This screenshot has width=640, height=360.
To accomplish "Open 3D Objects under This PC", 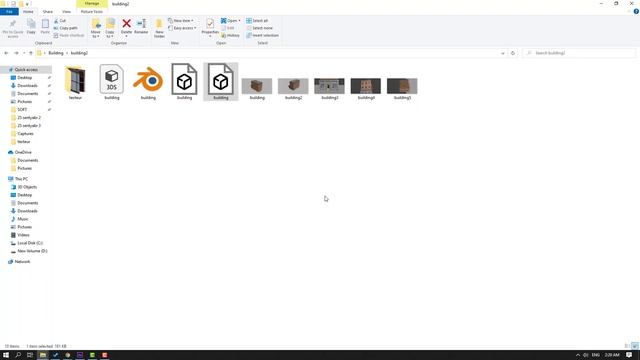I will point(27,187).
